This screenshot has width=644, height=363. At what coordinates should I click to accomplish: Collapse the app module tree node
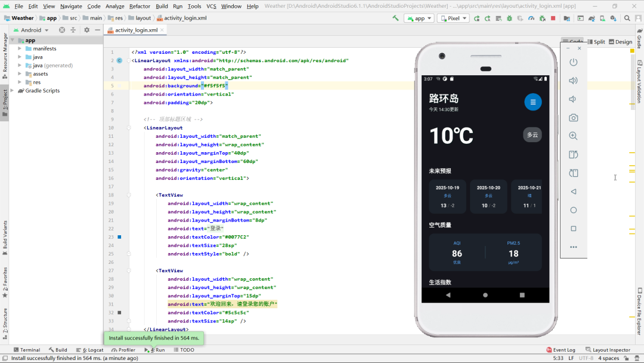coord(13,40)
